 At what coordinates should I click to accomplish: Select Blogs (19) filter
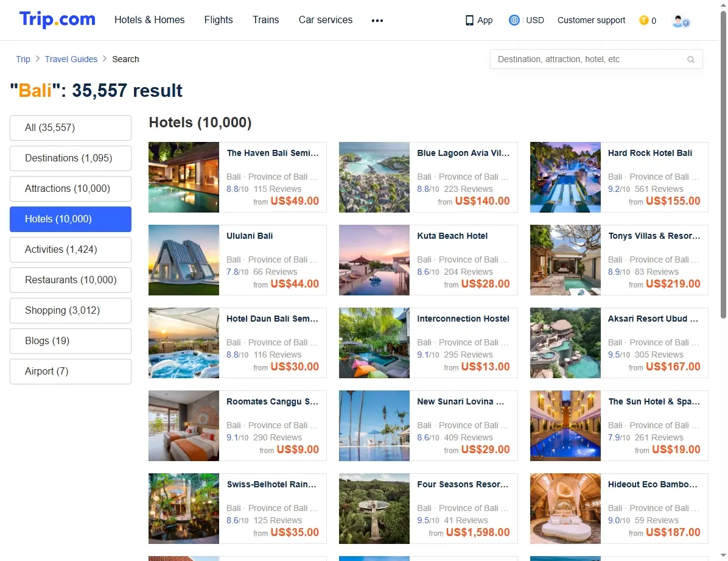pos(71,340)
